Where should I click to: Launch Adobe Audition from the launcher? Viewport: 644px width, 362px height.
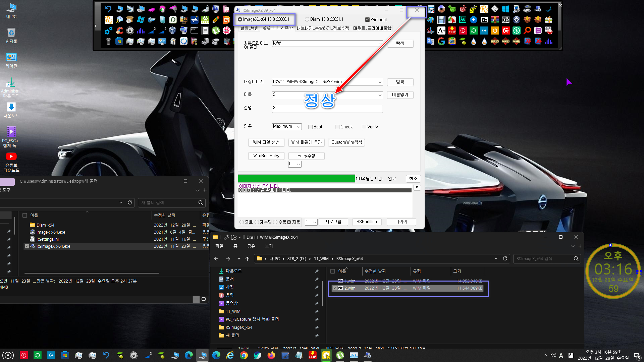[x=463, y=19]
